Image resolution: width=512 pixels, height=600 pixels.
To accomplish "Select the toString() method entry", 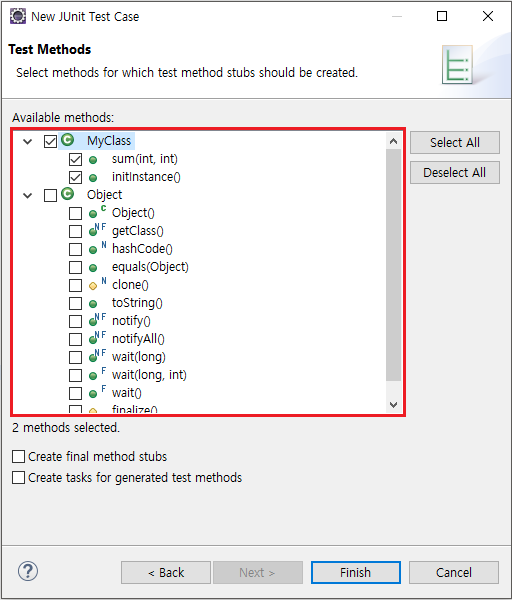I will click(x=137, y=303).
